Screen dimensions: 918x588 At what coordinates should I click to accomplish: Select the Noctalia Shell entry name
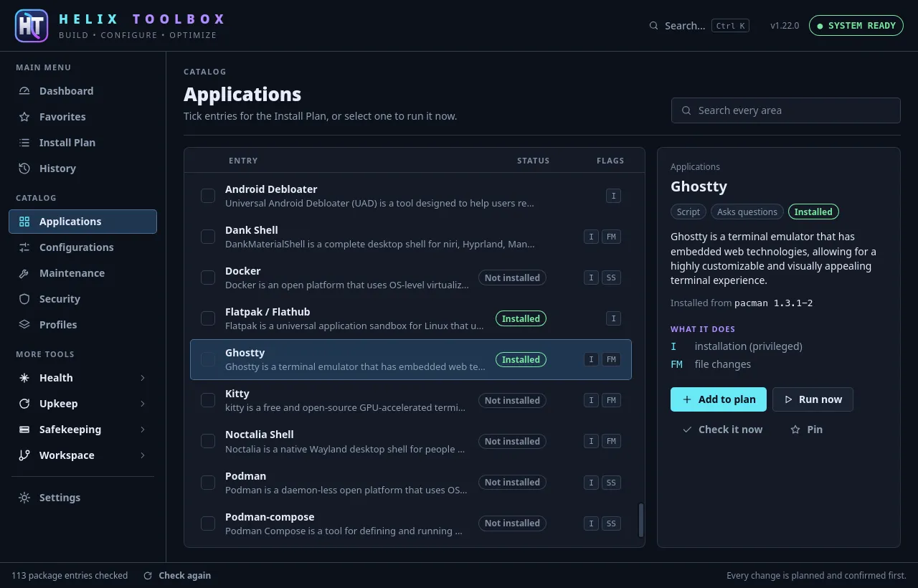coord(260,435)
